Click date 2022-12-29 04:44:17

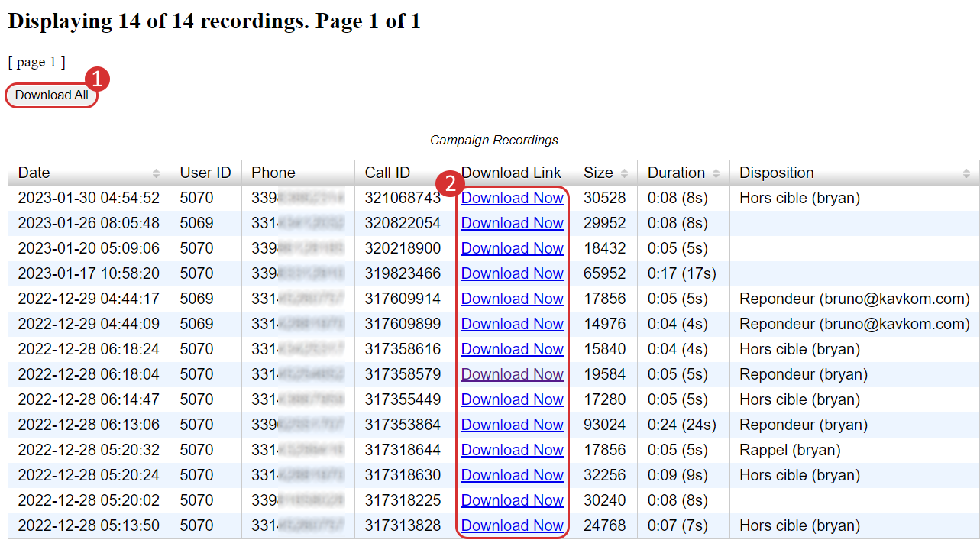pyautogui.click(x=89, y=299)
